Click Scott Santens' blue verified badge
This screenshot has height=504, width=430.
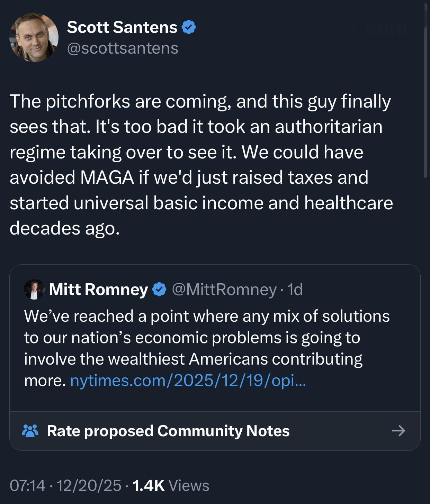189,27
